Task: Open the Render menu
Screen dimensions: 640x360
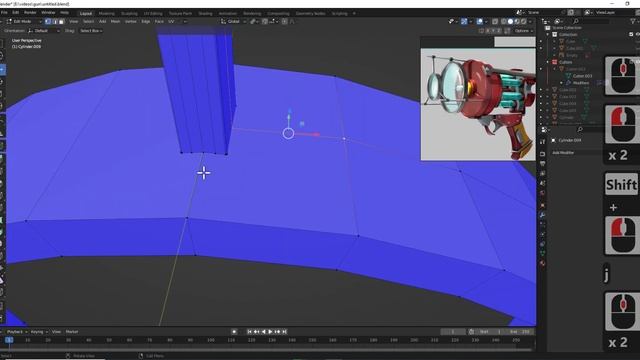Action: 30,13
